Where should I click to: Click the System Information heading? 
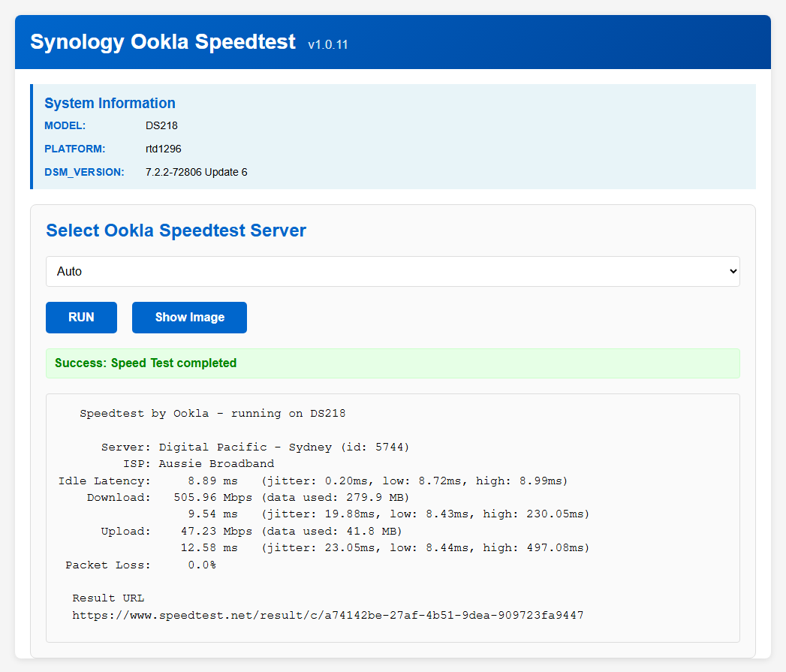[110, 104]
